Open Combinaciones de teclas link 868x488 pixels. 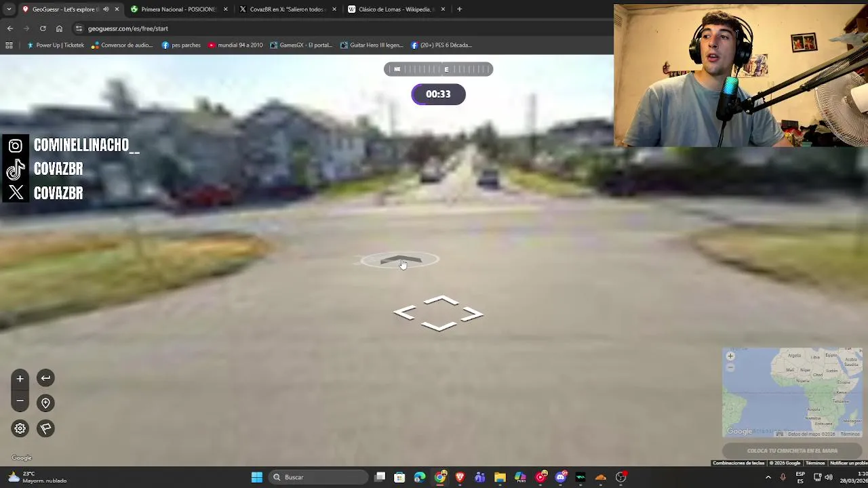[738, 463]
